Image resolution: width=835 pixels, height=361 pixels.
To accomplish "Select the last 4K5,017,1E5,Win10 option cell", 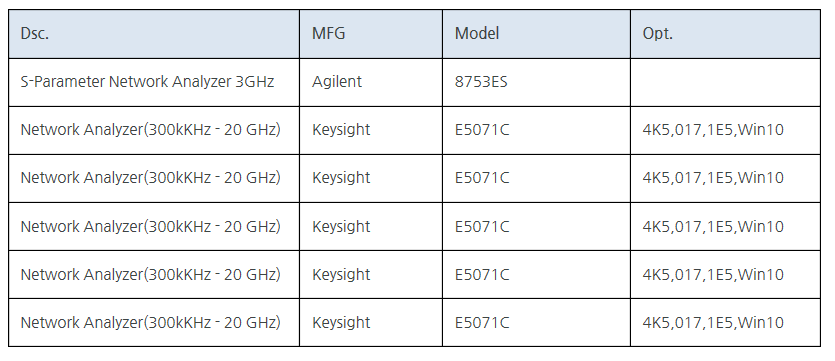I will (x=725, y=322).
